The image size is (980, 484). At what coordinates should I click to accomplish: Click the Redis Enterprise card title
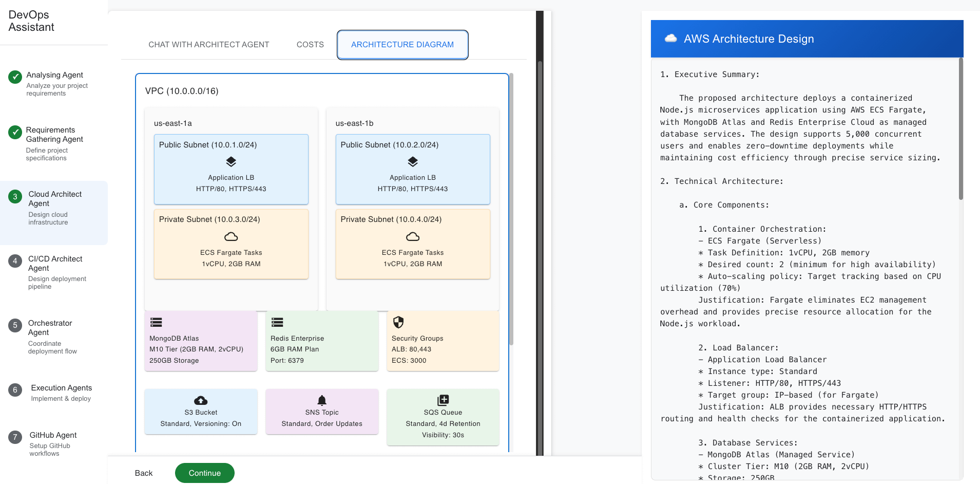[297, 338]
